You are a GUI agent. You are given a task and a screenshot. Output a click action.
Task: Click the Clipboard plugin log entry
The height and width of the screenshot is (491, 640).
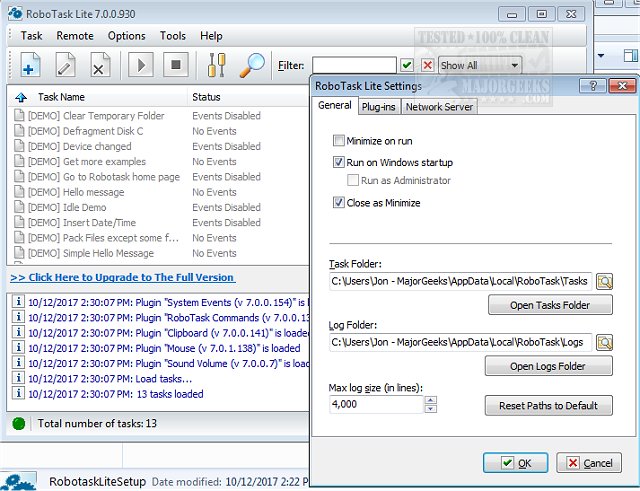[169, 333]
